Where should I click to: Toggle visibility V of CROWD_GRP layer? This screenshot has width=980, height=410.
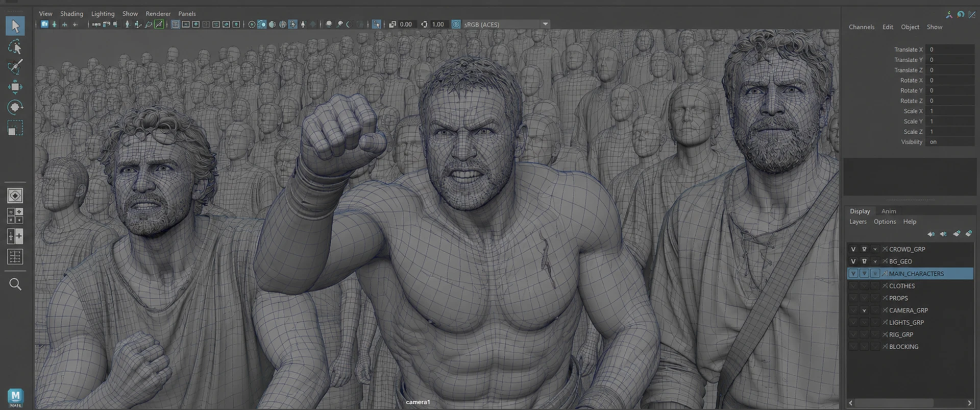tap(853, 249)
